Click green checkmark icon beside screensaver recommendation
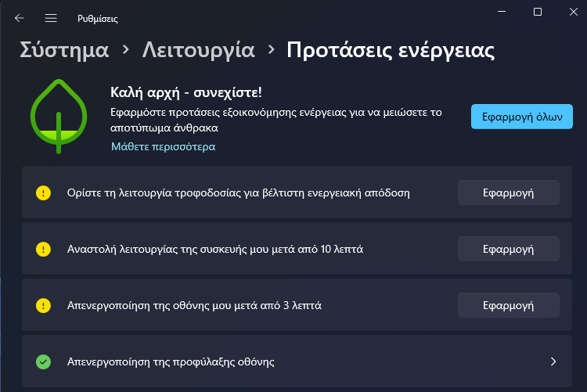 click(43, 361)
